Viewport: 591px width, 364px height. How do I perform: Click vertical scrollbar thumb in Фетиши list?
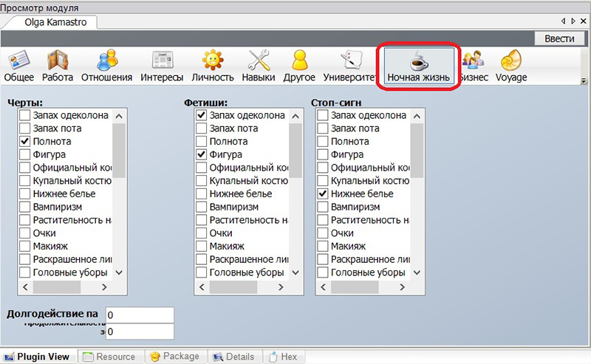[x=296, y=151]
